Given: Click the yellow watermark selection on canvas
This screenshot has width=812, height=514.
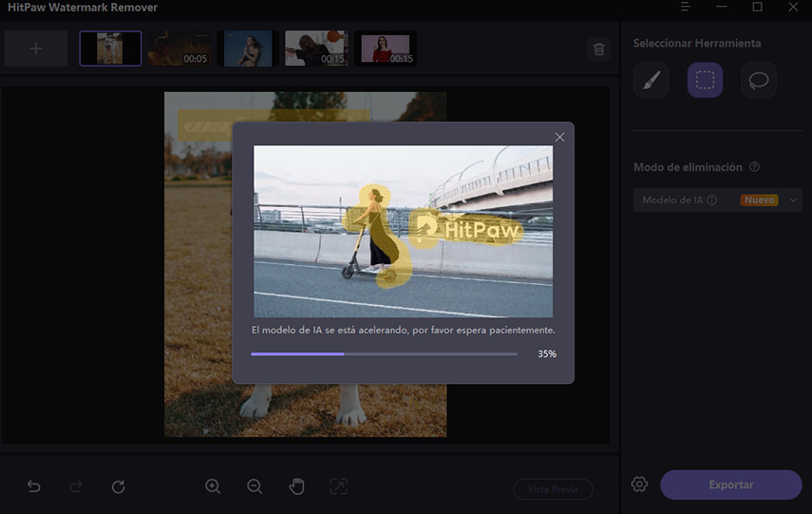Looking at the screenshot, I should coord(205,124).
